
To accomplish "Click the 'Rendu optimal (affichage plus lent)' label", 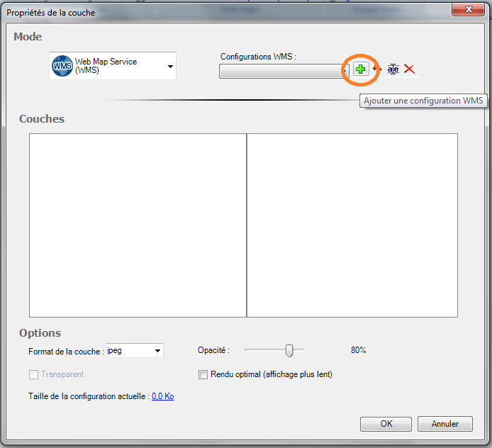I will coord(271,374).
